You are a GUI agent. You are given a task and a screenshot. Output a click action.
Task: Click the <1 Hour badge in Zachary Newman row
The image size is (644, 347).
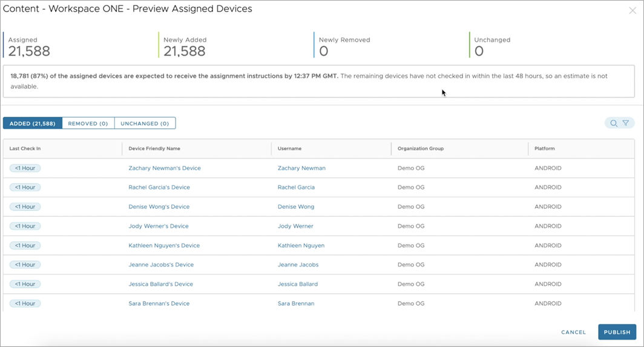25,168
